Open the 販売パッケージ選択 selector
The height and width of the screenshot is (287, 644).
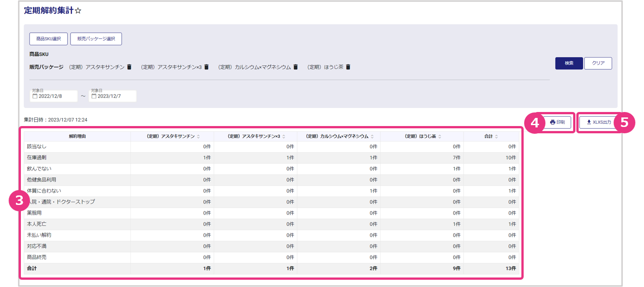[x=96, y=39]
